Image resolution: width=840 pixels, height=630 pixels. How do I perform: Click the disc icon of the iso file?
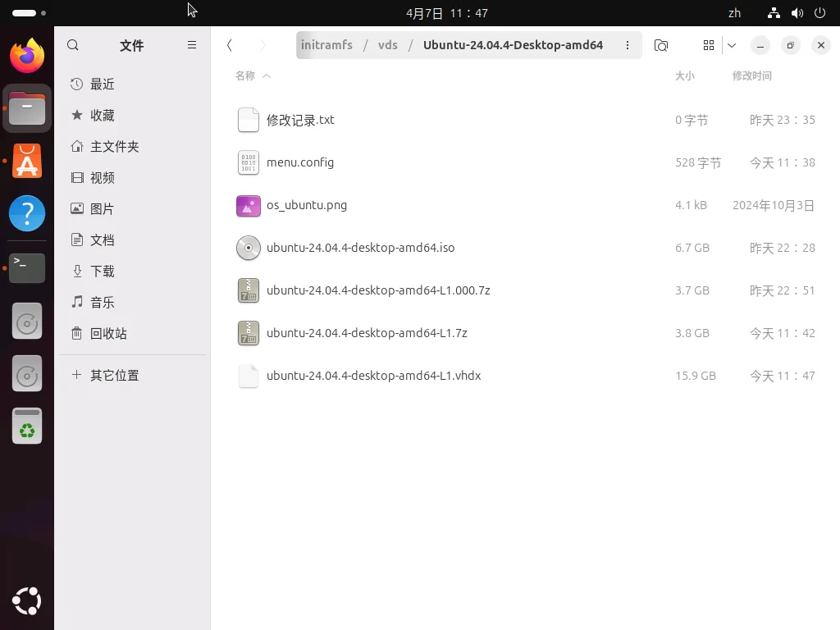(x=249, y=248)
